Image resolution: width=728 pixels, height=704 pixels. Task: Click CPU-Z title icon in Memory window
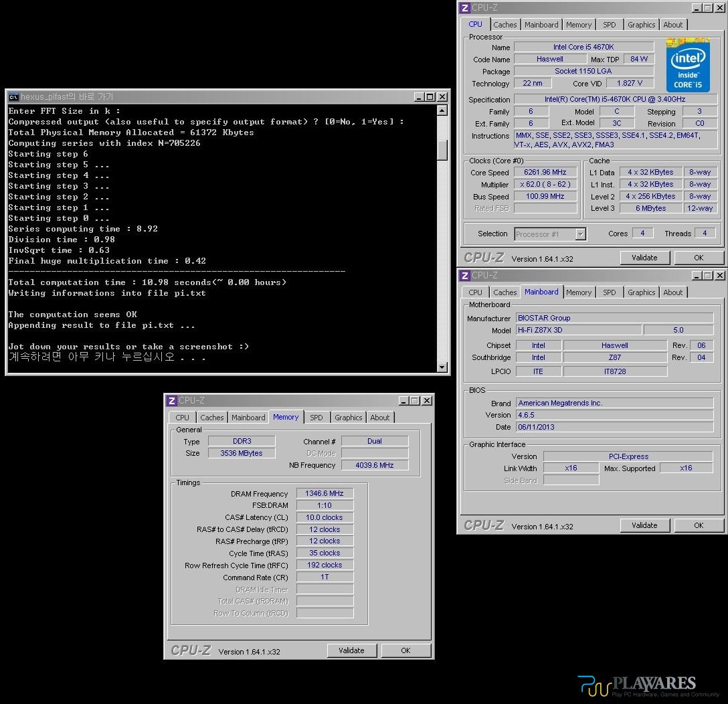pos(172,401)
